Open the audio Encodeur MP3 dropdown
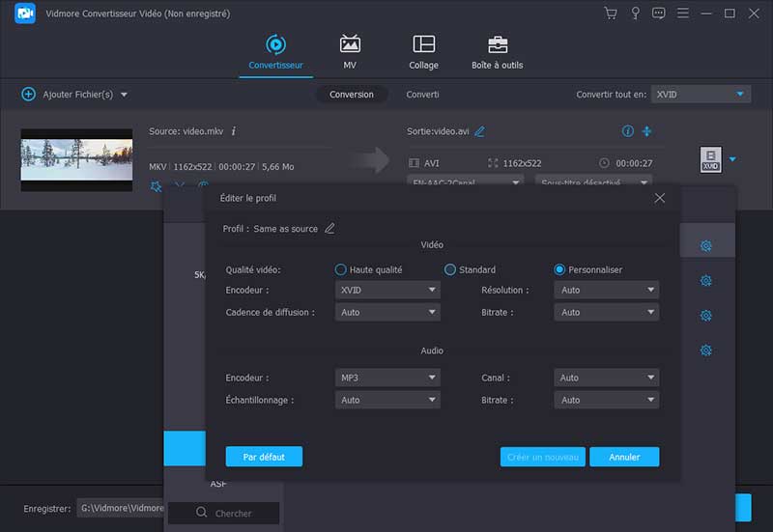Image resolution: width=773 pixels, height=532 pixels. 387,378
